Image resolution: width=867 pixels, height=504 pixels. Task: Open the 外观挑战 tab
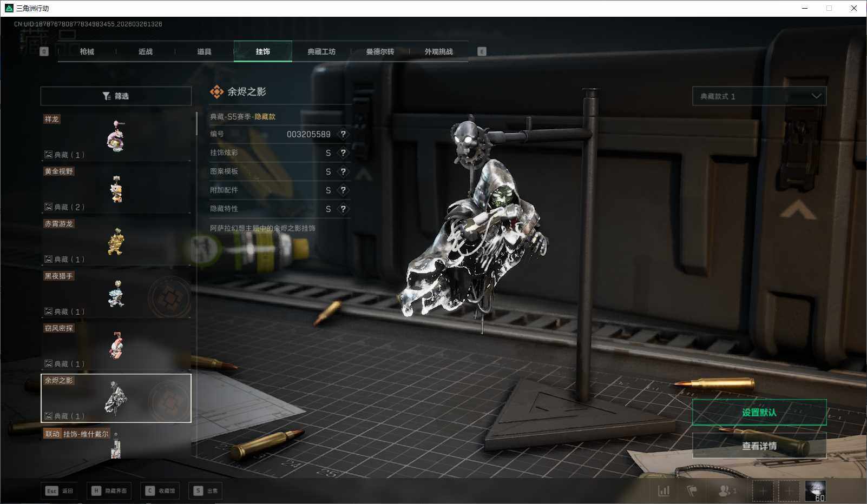(439, 51)
